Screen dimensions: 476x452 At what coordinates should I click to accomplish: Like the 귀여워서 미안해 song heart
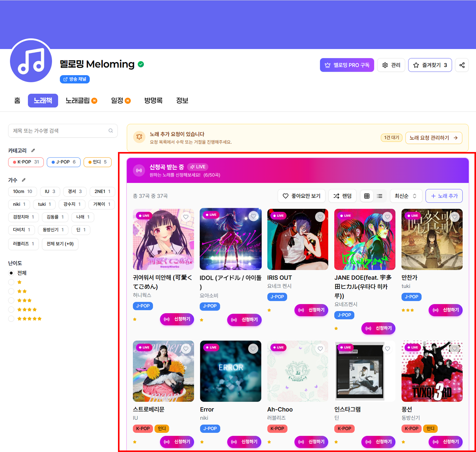coord(186,217)
